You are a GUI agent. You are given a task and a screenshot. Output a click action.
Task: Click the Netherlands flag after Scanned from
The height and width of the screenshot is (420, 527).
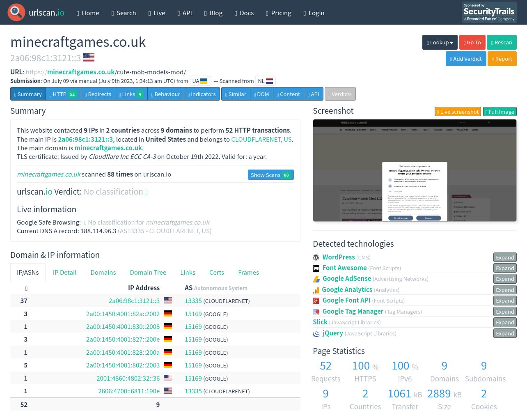[270, 81]
